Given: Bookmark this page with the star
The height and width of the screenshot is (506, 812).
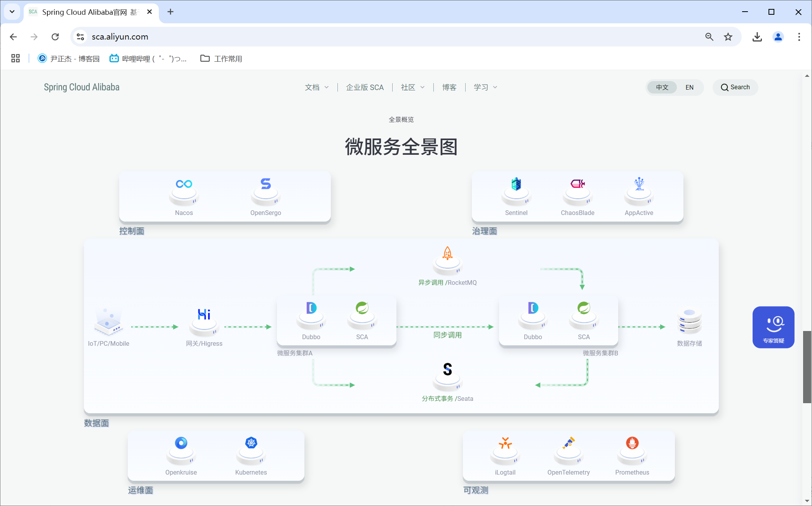Looking at the screenshot, I should [728, 37].
